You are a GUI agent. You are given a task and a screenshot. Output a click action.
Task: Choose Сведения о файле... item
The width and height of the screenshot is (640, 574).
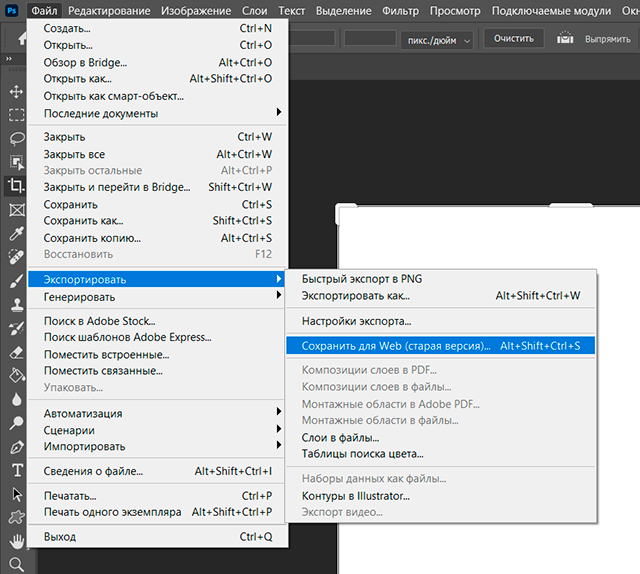coord(158,471)
